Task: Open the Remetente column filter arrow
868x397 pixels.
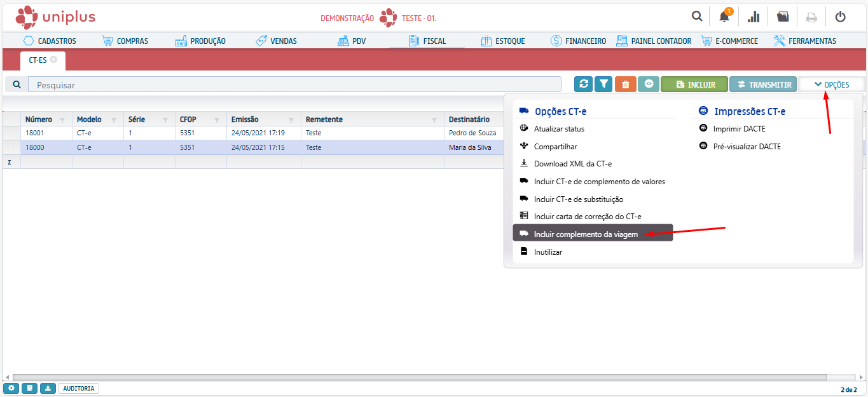Action: 435,120
